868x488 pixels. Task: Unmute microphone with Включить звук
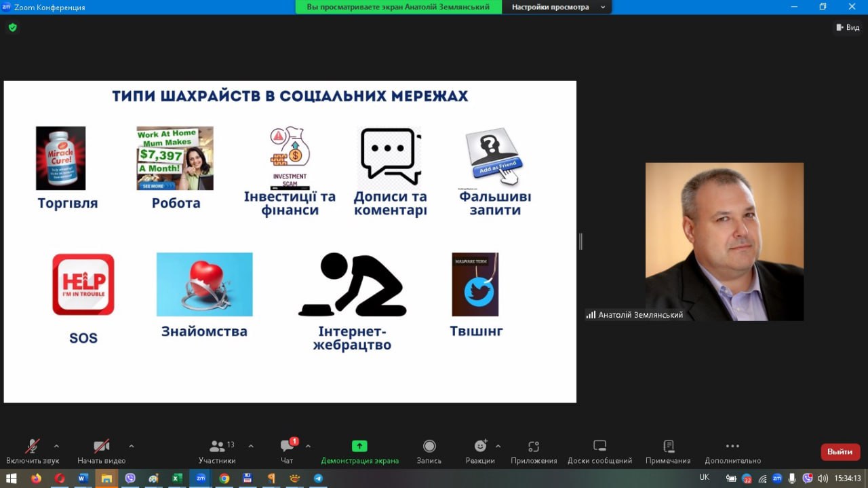(33, 451)
